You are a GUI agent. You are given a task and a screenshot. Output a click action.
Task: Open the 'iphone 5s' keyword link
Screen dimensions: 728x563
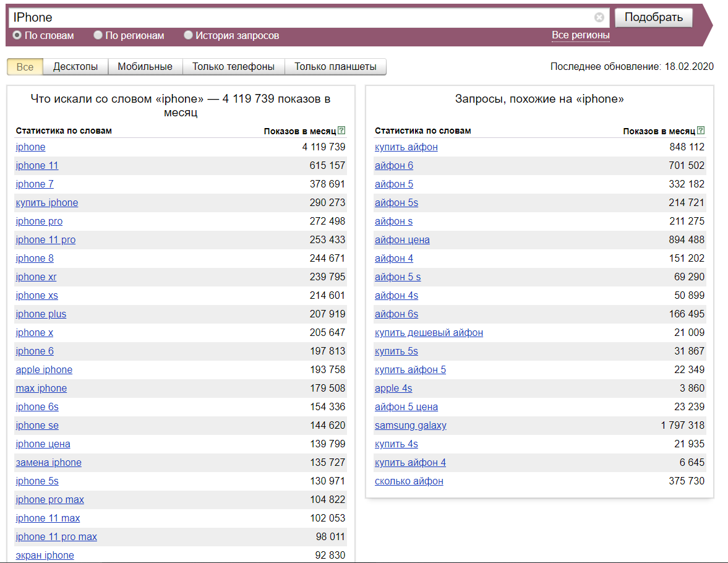[37, 481]
